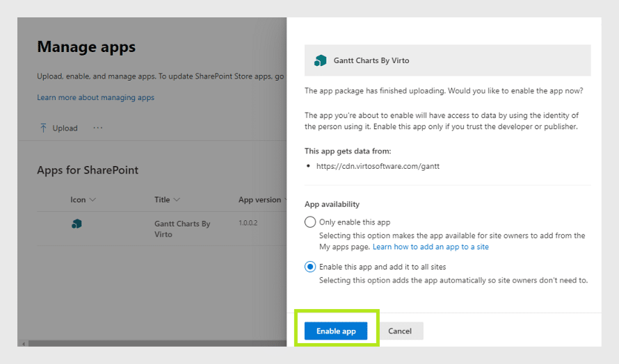Screen dimensions: 619x364
Task: Open the more options ellipsis menu
Action: point(98,128)
